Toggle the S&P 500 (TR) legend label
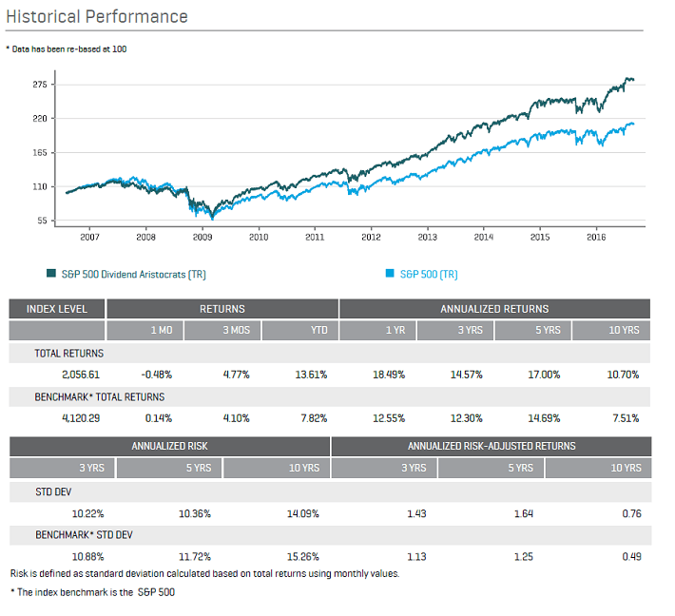This screenshot has width=675, height=616. (429, 274)
